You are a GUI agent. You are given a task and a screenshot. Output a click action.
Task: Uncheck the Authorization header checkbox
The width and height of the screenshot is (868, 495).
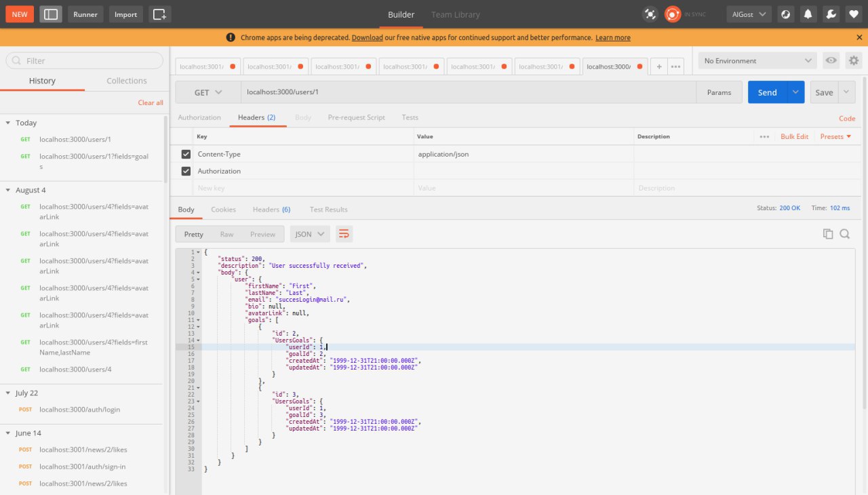(186, 171)
